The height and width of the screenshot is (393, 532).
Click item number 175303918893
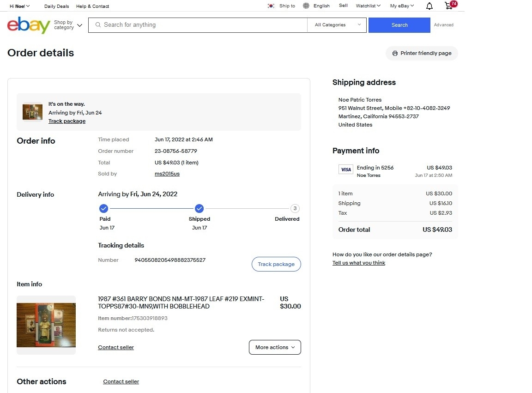150,318
